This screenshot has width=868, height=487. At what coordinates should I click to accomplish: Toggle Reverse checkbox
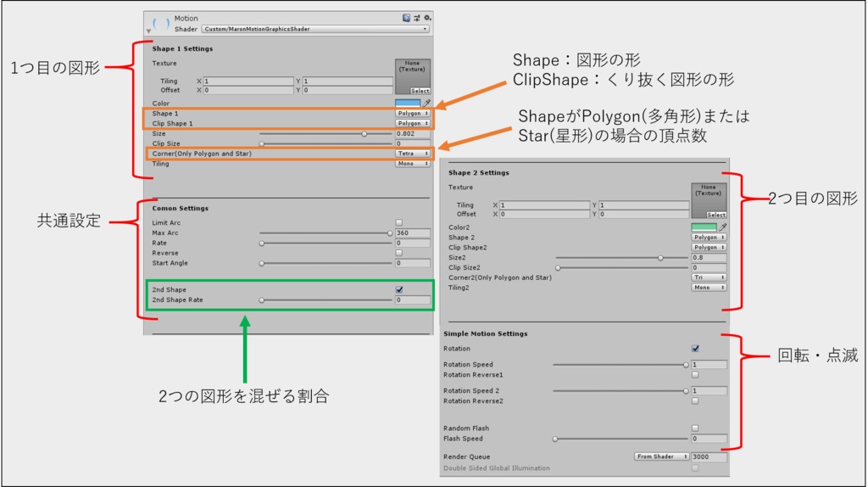point(398,253)
